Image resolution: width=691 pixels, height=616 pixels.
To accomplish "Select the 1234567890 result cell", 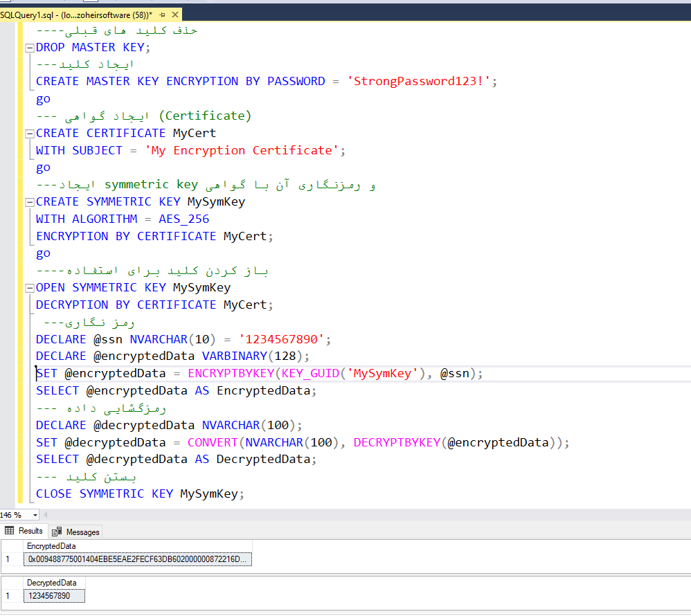I will pos(54,596).
